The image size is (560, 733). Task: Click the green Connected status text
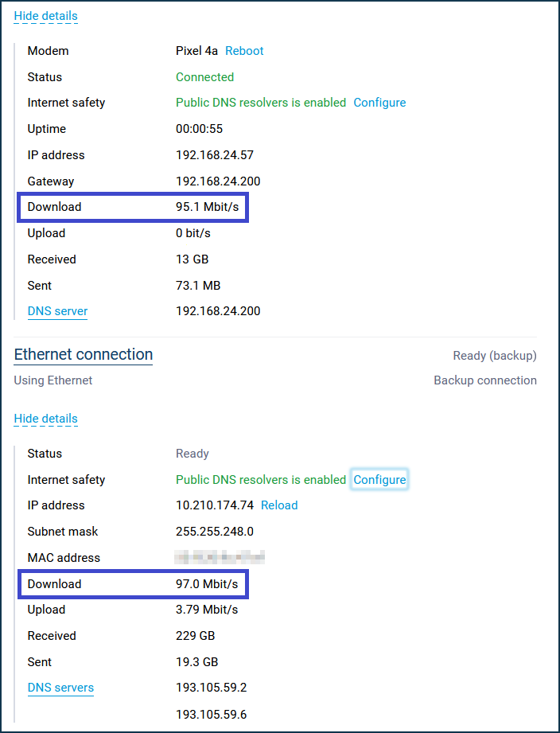204,77
